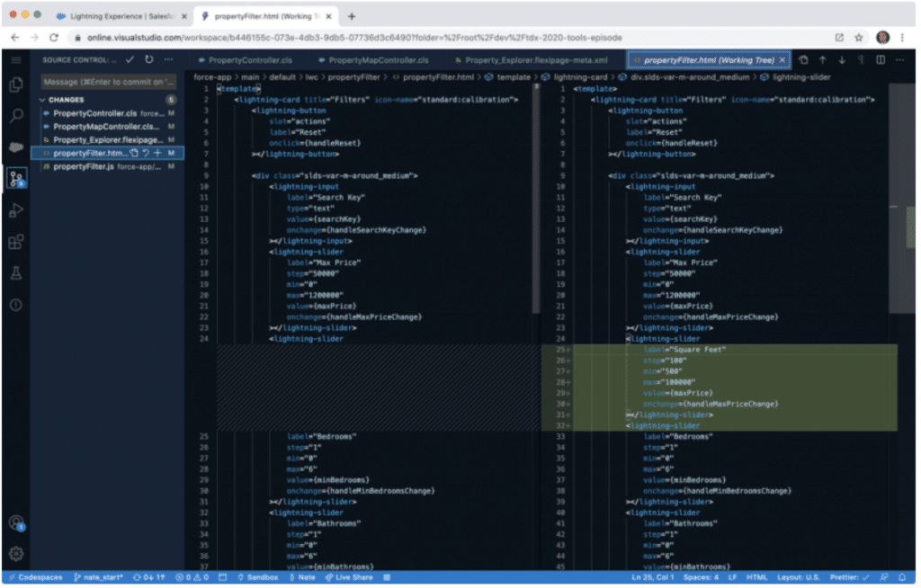
Task: Reload the browser page
Action: pos(54,38)
